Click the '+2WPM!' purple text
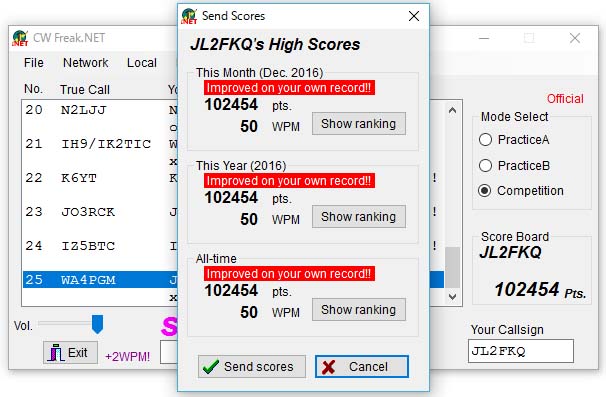This screenshot has height=397, width=606. pos(128,356)
